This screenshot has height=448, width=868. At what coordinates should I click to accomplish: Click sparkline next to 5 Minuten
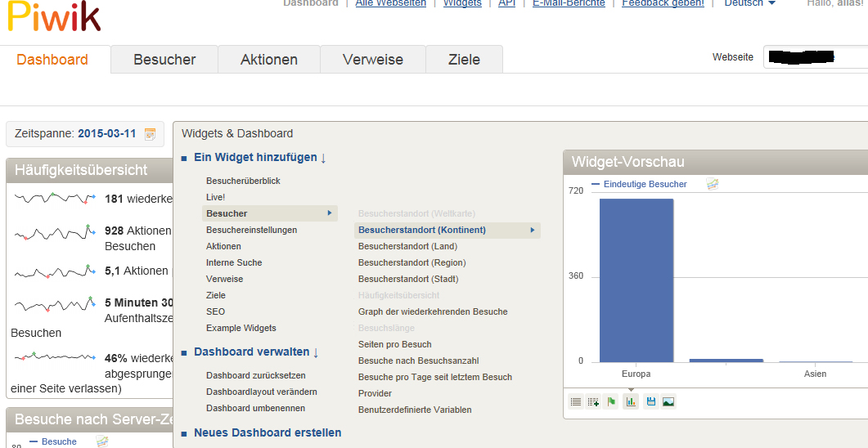[x=54, y=305]
